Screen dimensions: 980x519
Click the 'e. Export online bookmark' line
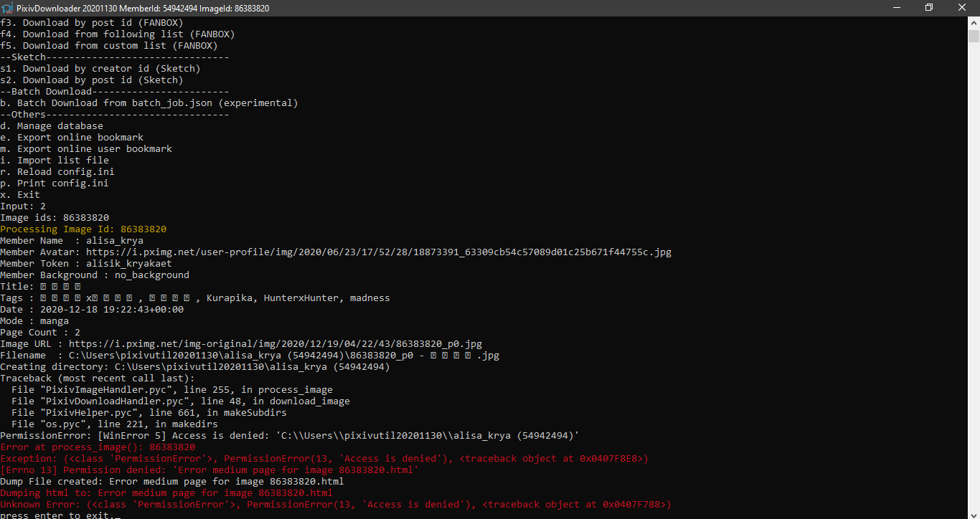click(x=72, y=138)
